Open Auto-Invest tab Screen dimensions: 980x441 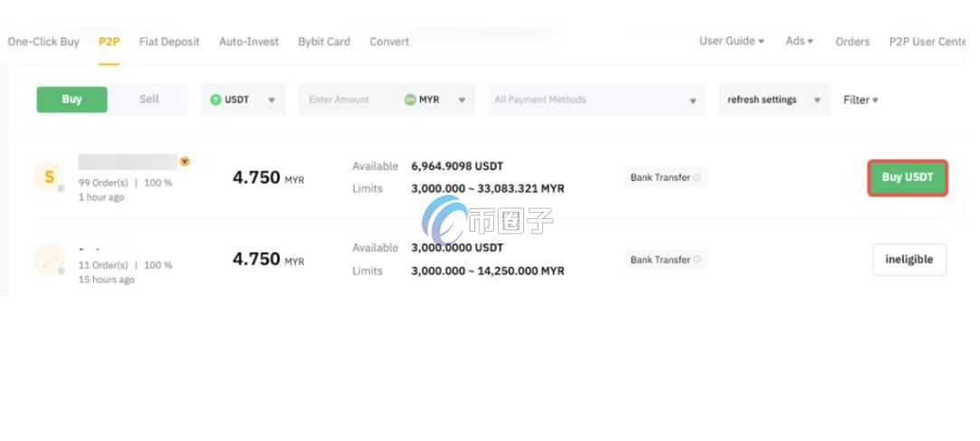pyautogui.click(x=249, y=42)
